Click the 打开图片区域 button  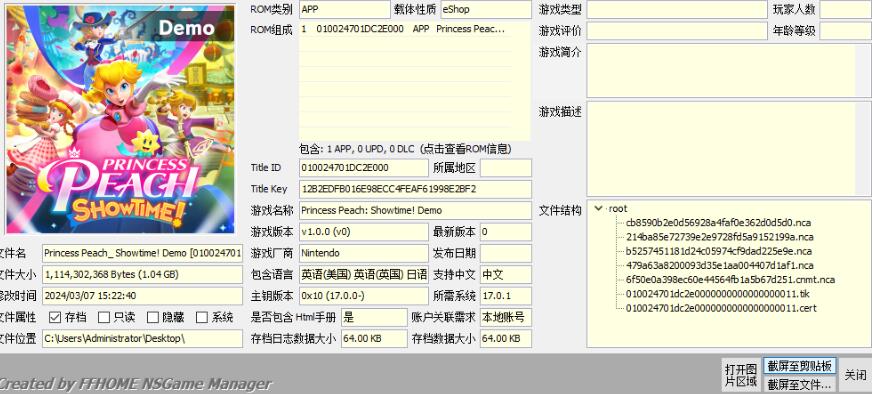740,375
